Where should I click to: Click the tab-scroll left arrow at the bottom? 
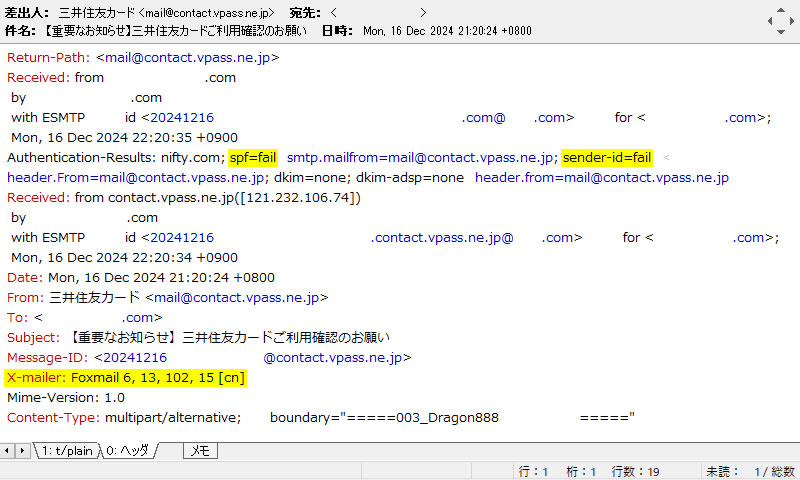[x=7, y=451]
